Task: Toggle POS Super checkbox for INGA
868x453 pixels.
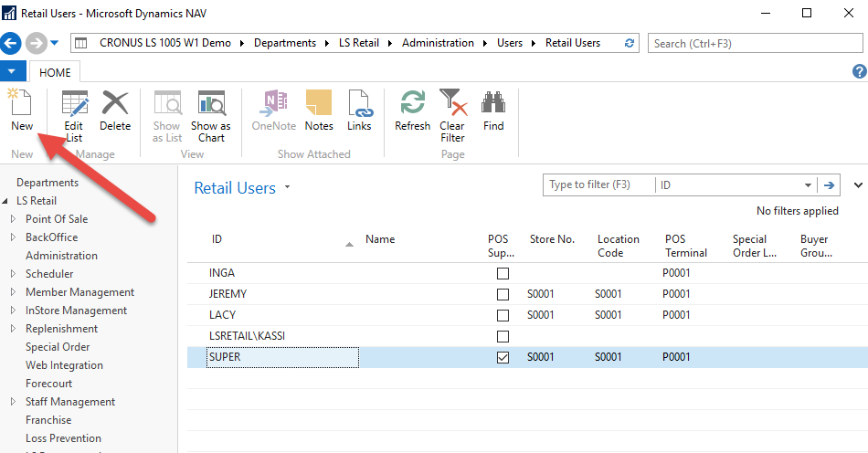Action: point(503,274)
